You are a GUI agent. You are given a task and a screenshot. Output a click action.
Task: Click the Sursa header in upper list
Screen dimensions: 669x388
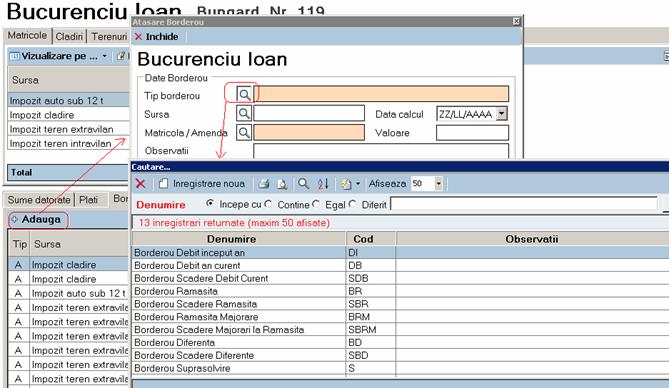click(68, 80)
